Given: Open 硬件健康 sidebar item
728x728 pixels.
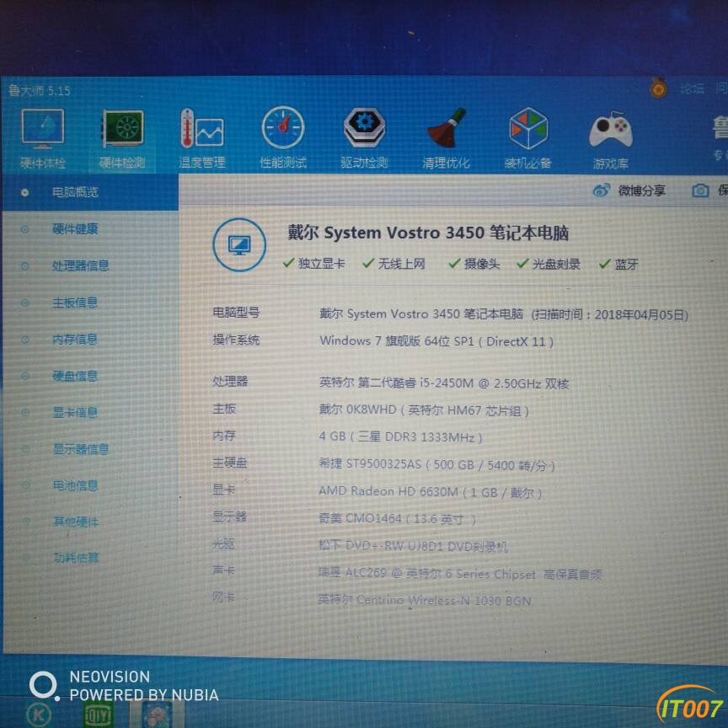Looking at the screenshot, I should click(75, 229).
